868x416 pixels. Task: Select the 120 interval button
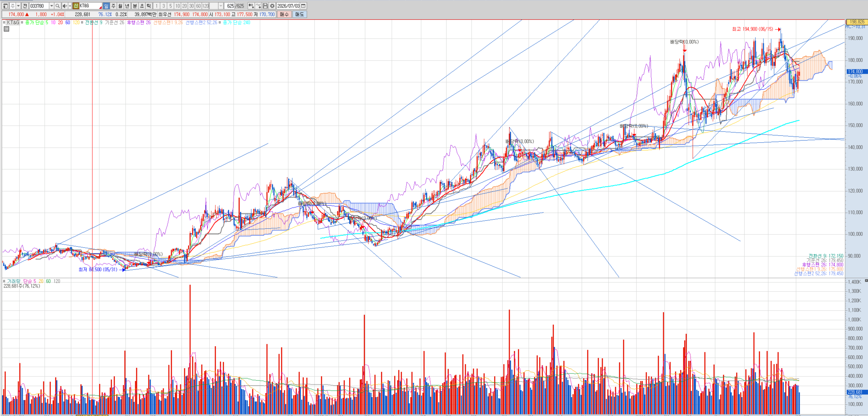pos(206,6)
